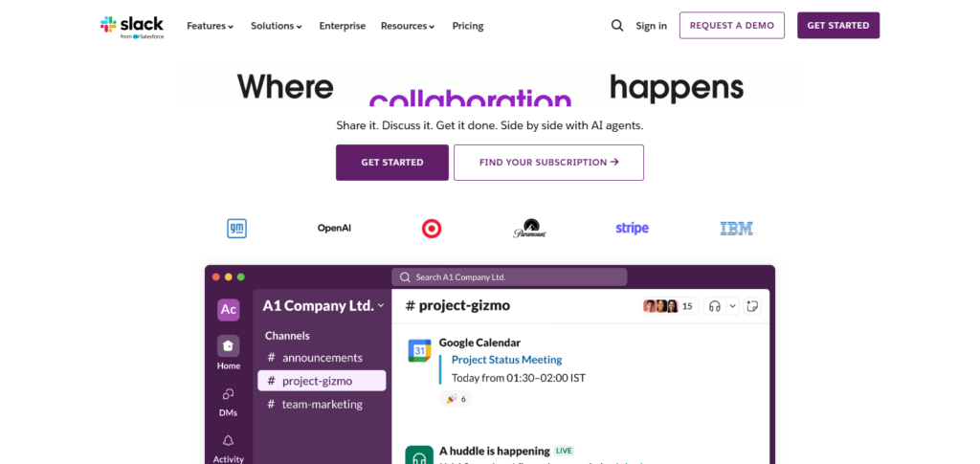Viewport: 980px width, 464px height.
Task: Open the Project Status Meeting link
Action: click(x=507, y=360)
